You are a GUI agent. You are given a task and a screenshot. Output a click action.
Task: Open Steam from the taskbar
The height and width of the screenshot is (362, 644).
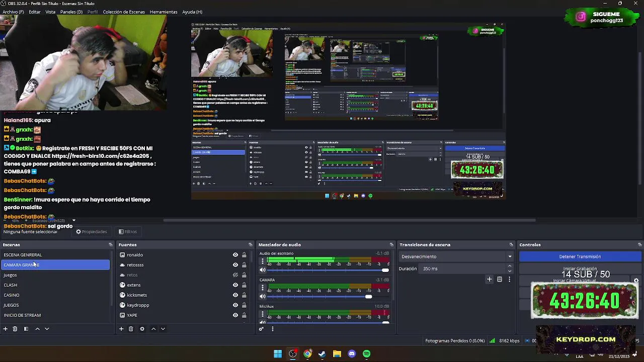322,354
